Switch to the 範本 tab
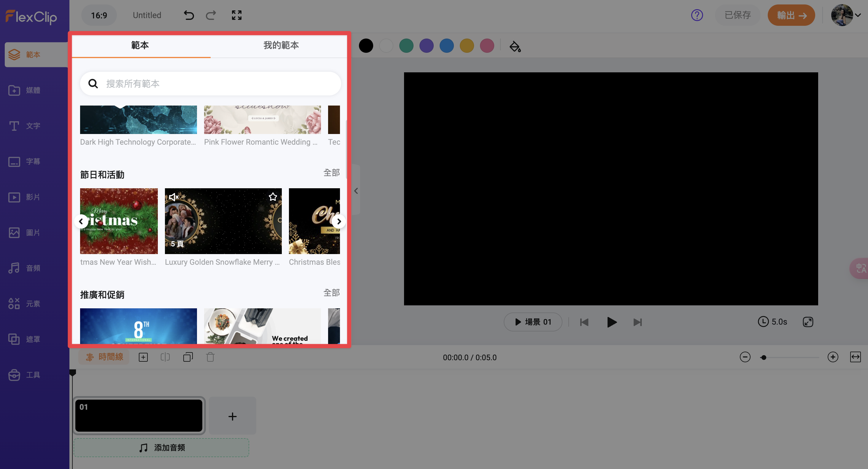Screen dimensions: 868x469 (140, 45)
